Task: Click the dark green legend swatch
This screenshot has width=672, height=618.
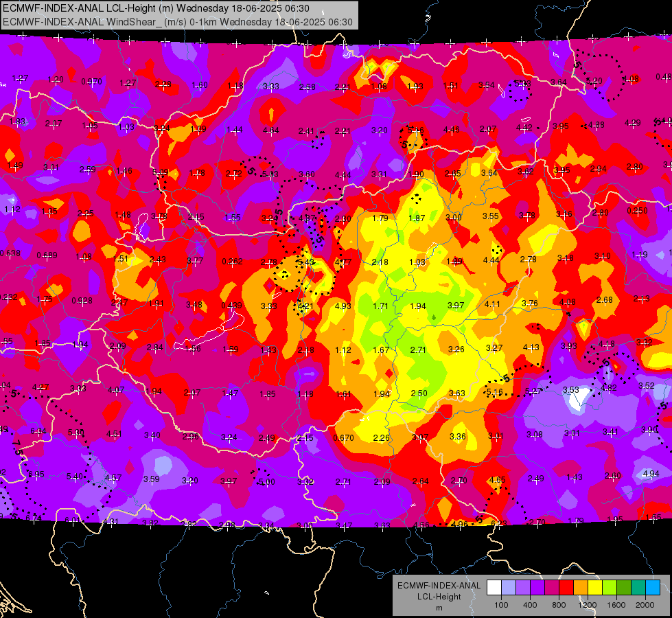Action: pyautogui.click(x=624, y=588)
